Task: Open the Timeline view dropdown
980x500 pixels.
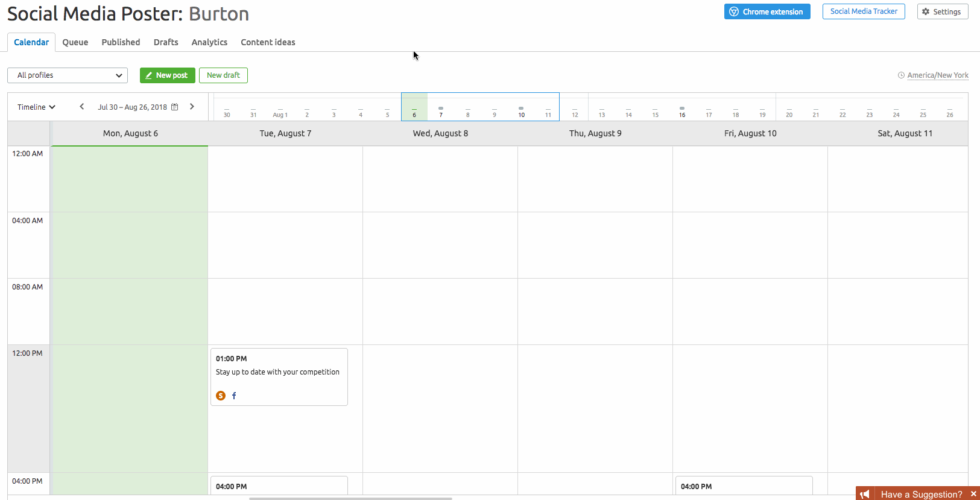Action: click(x=36, y=107)
